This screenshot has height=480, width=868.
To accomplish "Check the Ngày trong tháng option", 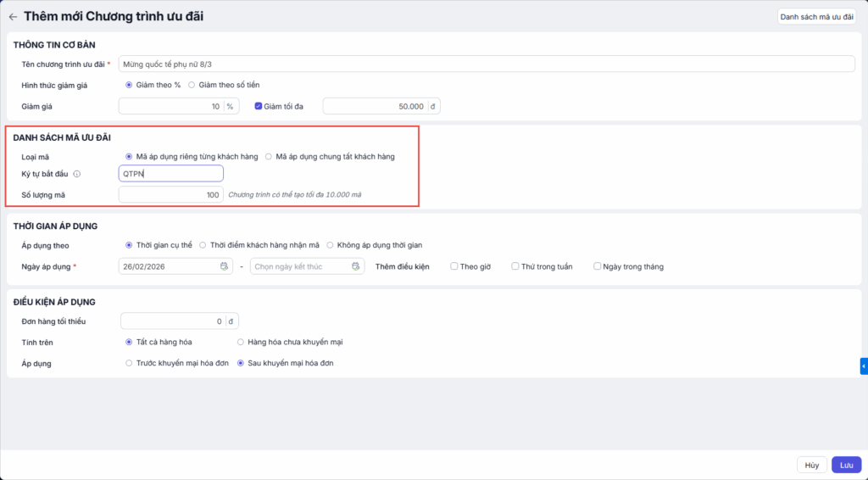I will tap(598, 266).
